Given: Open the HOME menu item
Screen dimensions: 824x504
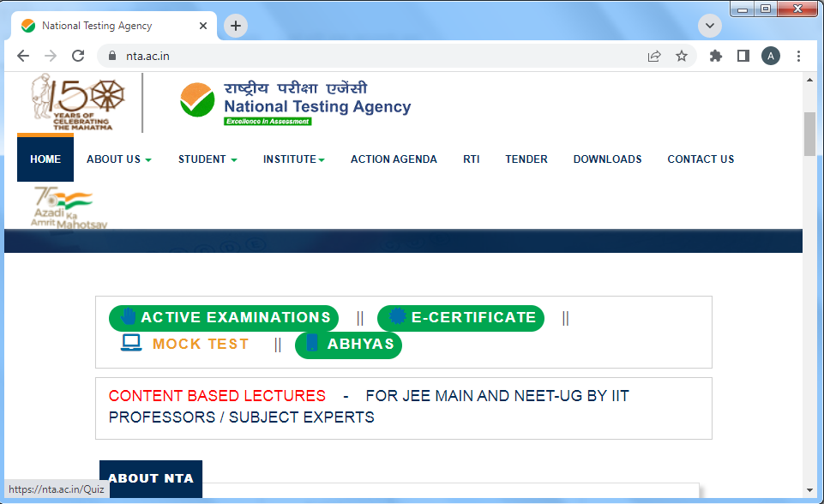Looking at the screenshot, I should click(x=45, y=159).
